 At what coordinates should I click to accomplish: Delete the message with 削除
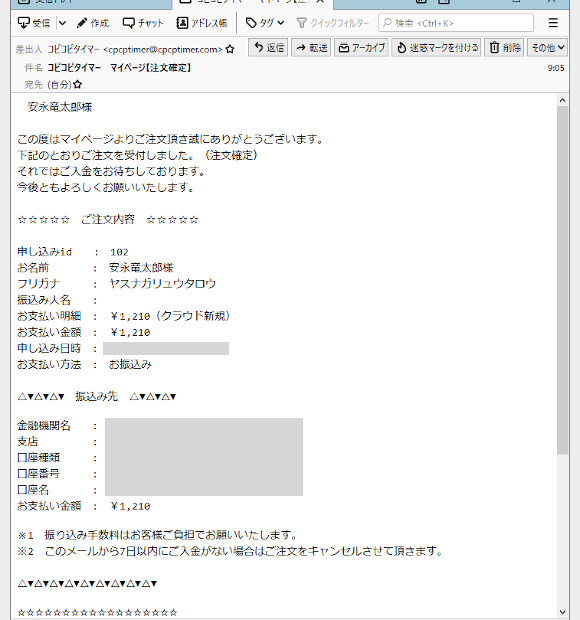pos(504,48)
